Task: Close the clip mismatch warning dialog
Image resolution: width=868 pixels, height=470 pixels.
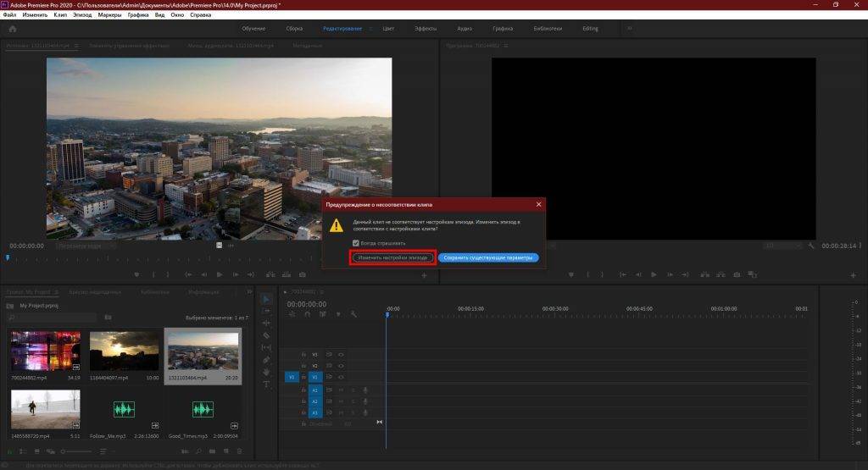Action: 538,204
